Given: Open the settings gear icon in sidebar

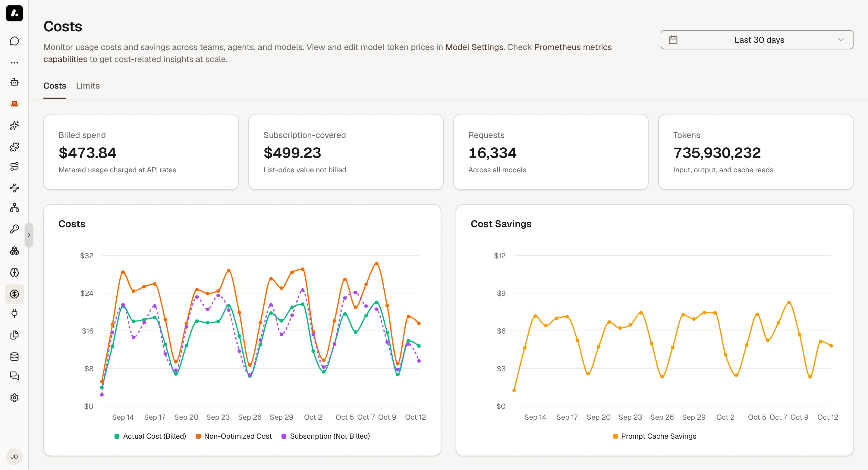Looking at the screenshot, I should [x=14, y=398].
